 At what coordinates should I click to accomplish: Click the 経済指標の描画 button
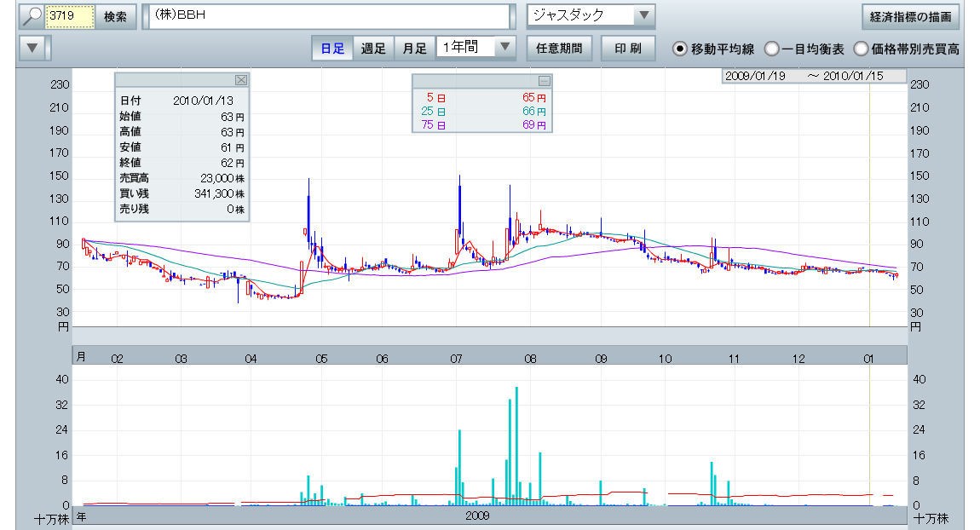(910, 17)
